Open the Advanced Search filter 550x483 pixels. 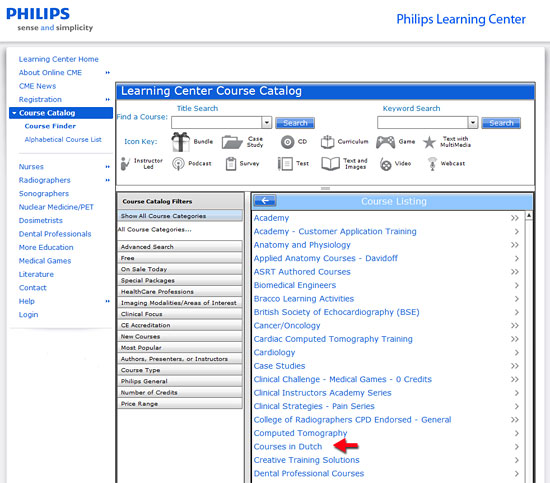tap(180, 247)
